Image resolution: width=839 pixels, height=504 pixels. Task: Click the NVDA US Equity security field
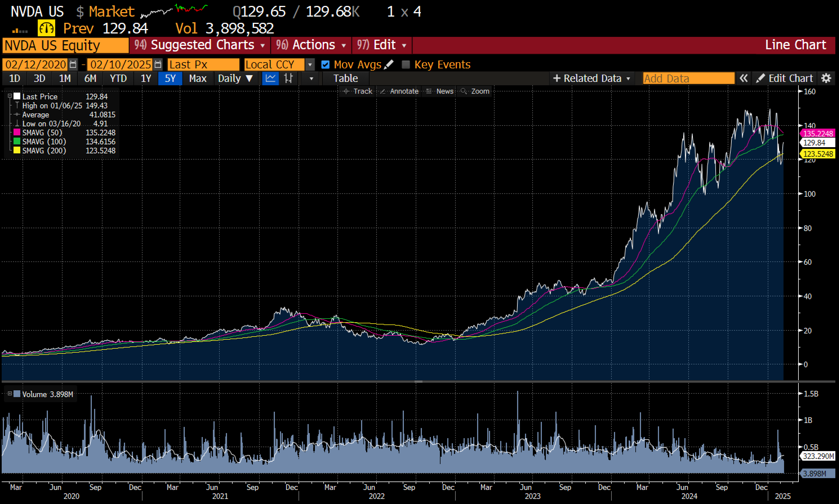pos(65,46)
